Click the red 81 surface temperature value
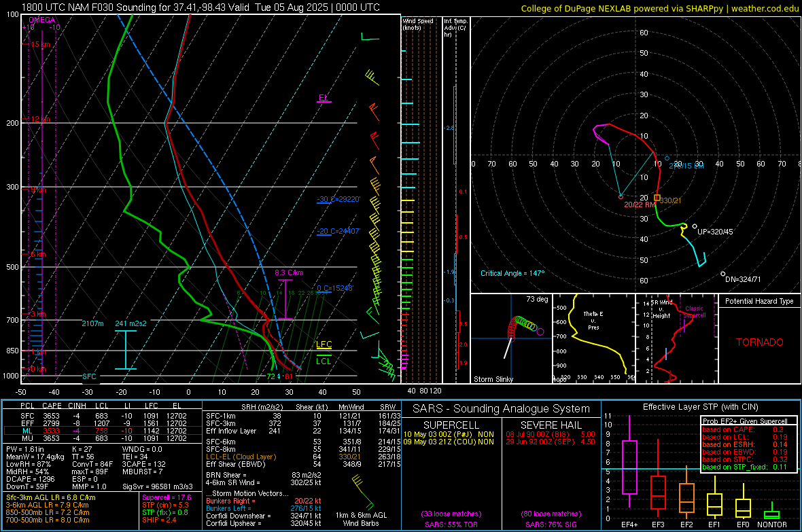The height and width of the screenshot is (532, 802). (x=288, y=376)
